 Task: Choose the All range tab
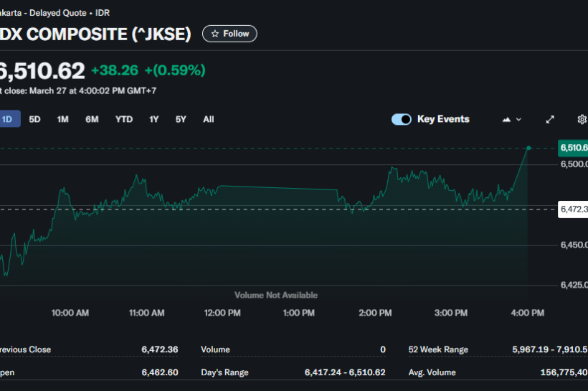point(209,119)
